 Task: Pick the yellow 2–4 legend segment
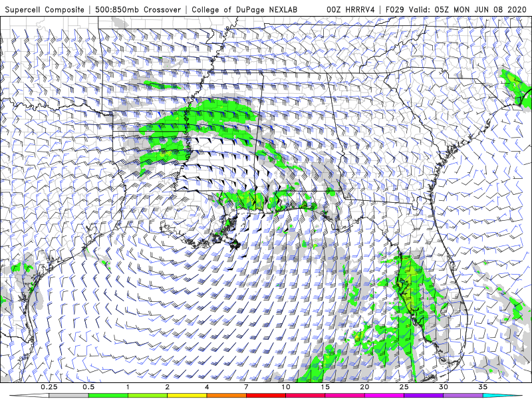pyautogui.click(x=187, y=396)
